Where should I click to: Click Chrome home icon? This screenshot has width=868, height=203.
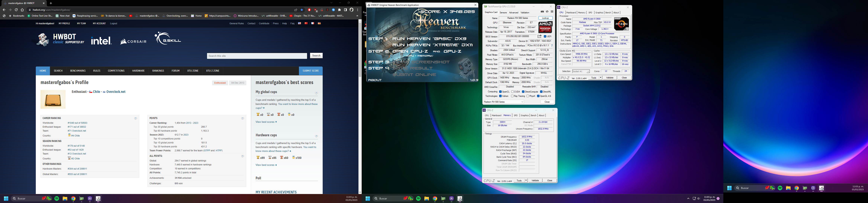[x=22, y=10]
